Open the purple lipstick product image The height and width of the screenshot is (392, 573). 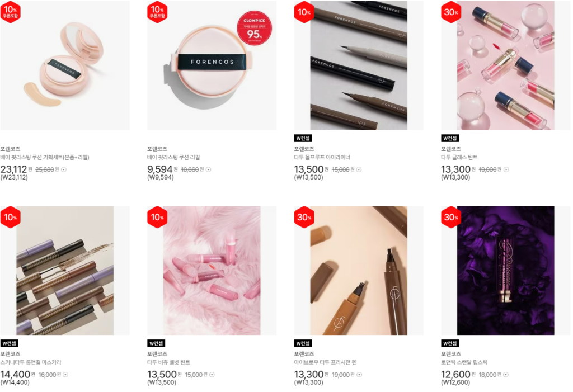506,271
